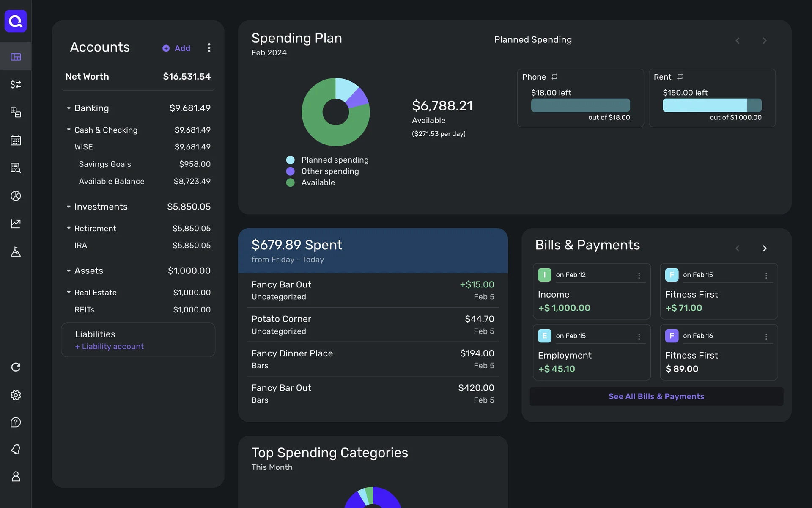This screenshot has width=812, height=508.
Task: Click See All Bills & Payments
Action: tap(656, 397)
